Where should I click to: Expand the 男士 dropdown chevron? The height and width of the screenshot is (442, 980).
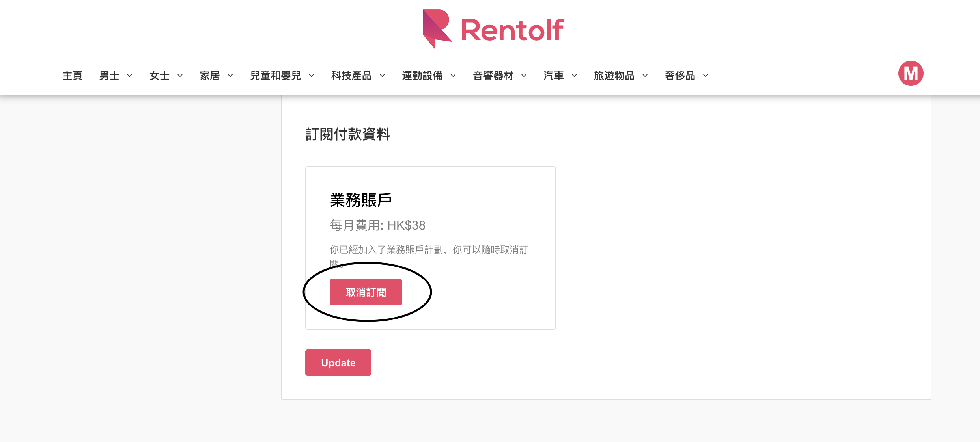pos(129,76)
